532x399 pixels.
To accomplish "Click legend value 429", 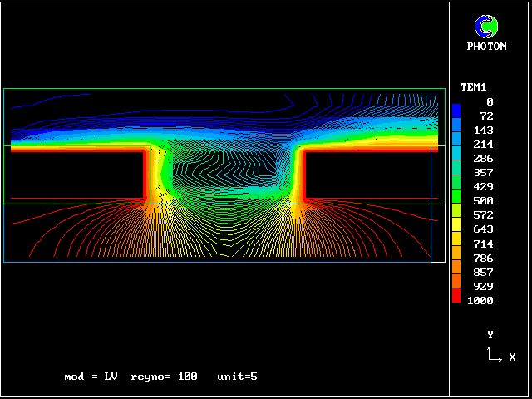I will click(x=483, y=187).
